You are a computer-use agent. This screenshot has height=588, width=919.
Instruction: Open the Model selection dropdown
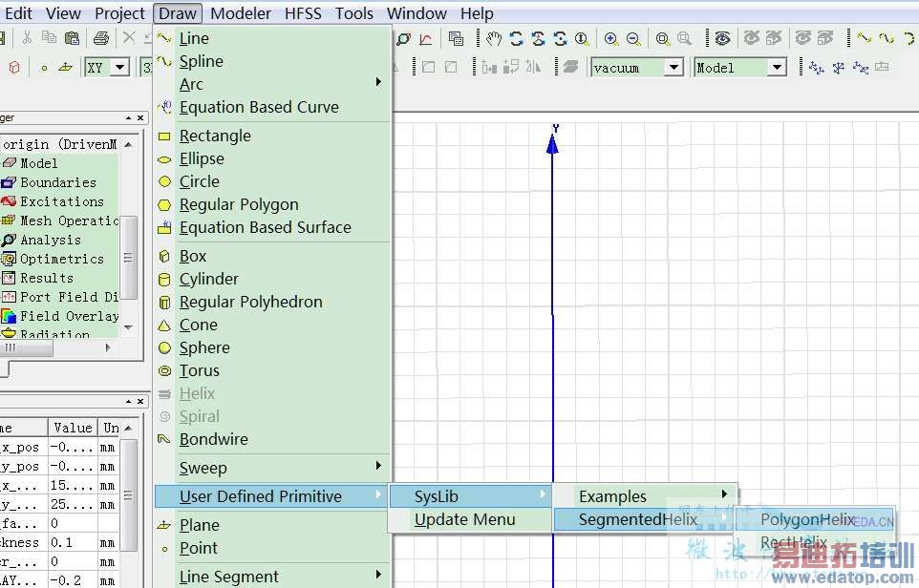click(x=778, y=68)
